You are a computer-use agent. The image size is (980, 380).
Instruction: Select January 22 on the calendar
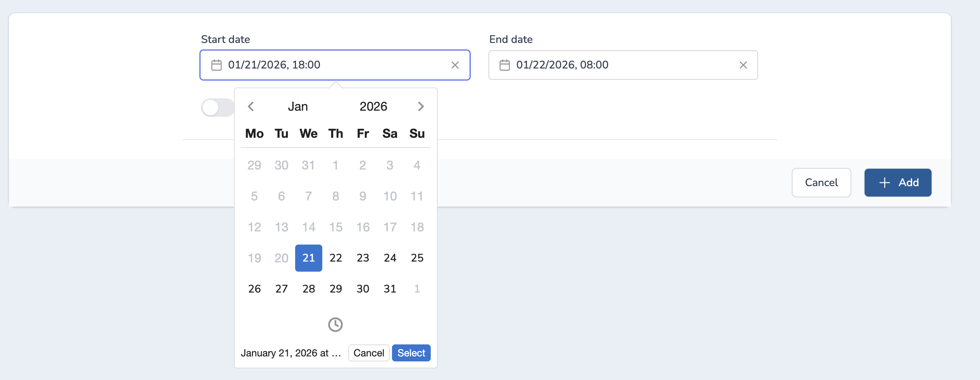(335, 258)
